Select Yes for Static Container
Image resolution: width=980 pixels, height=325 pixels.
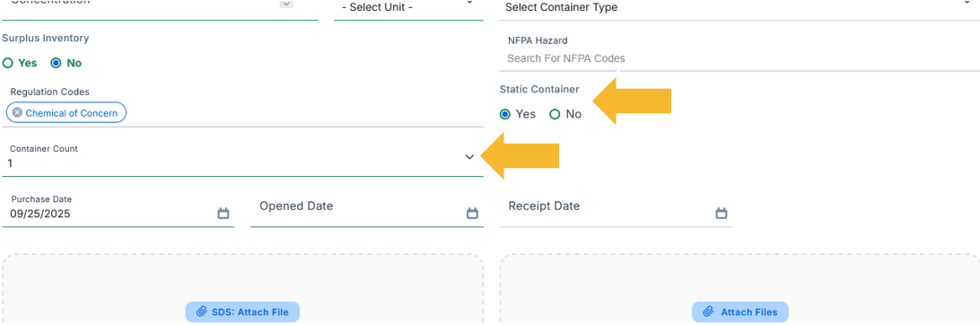point(505,114)
